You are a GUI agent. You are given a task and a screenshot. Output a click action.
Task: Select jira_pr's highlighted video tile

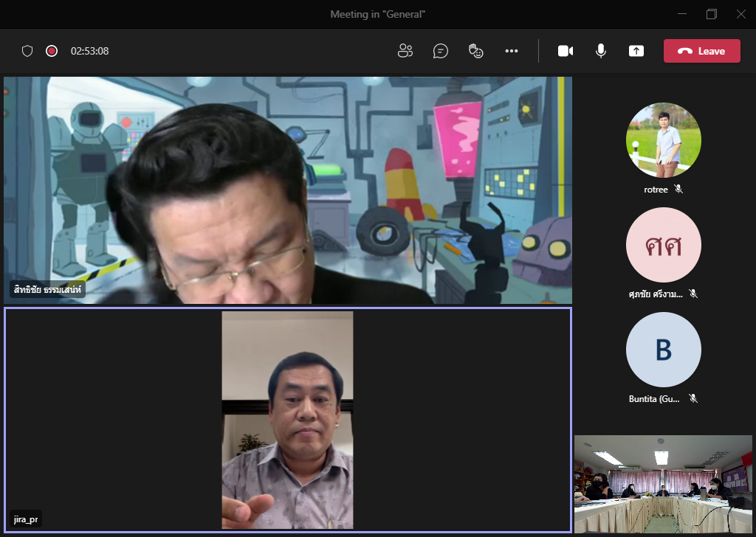coord(288,420)
